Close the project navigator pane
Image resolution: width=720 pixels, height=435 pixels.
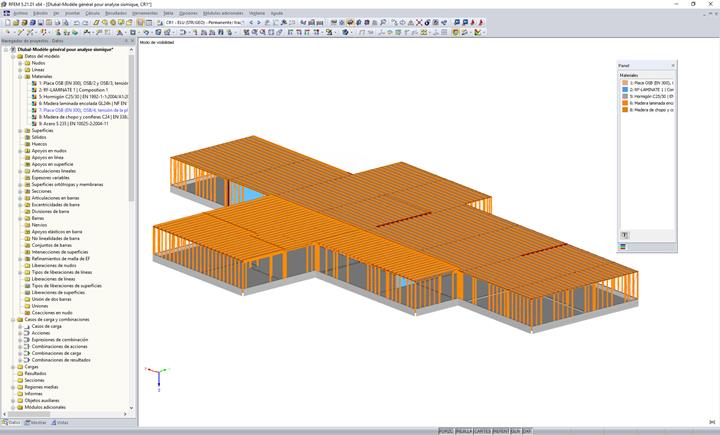tap(133, 41)
